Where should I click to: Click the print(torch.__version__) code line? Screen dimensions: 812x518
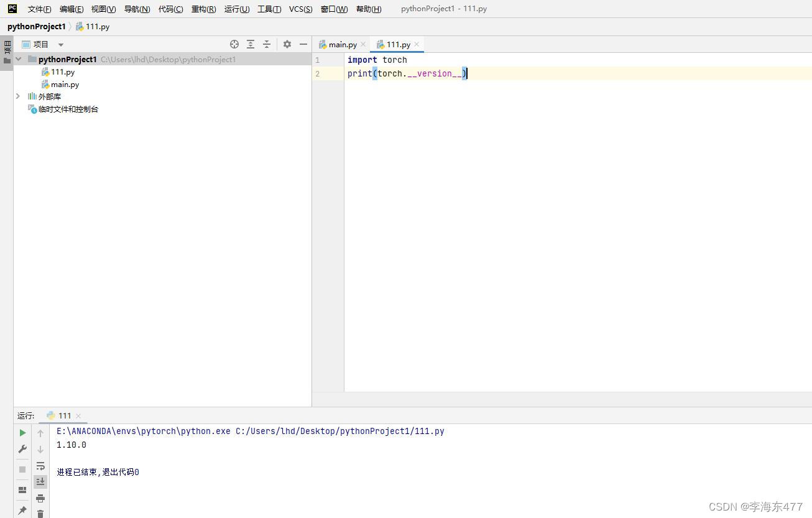tap(407, 73)
